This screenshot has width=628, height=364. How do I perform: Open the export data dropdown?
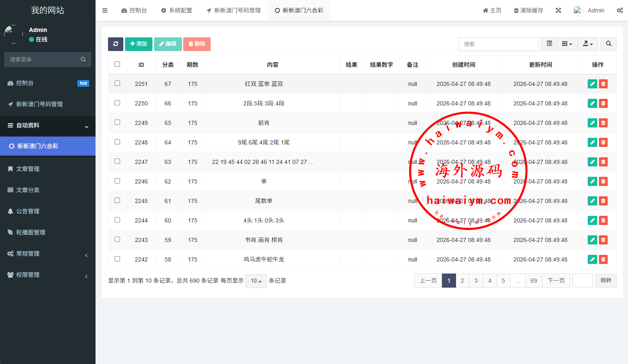[x=588, y=44]
